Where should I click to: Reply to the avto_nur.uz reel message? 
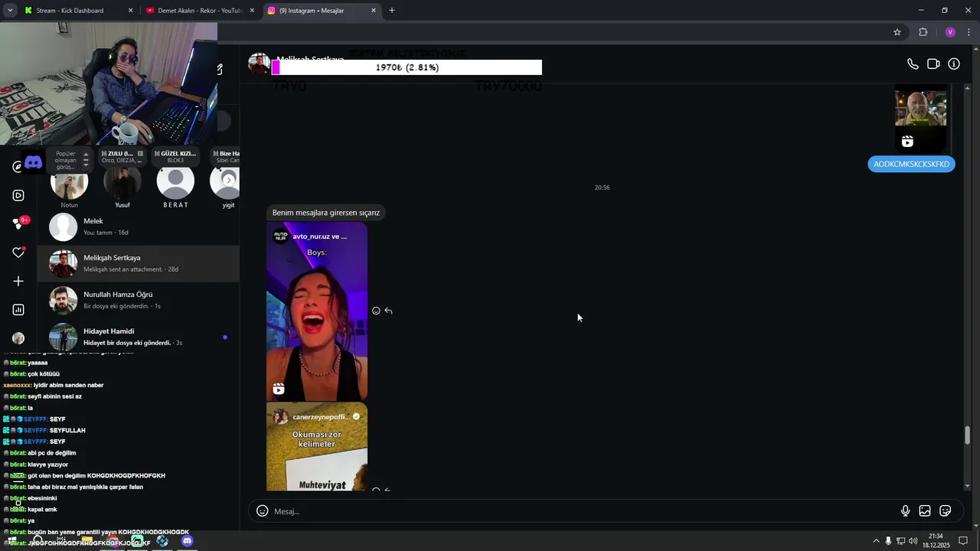click(389, 311)
